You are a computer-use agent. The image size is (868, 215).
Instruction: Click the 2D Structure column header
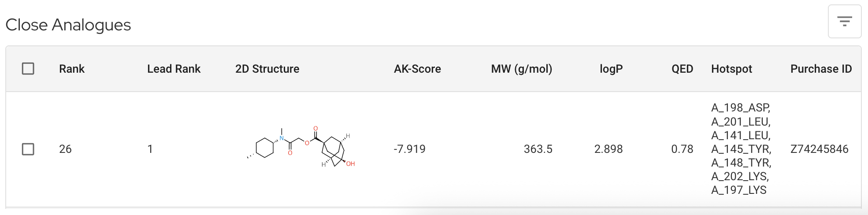click(x=267, y=69)
